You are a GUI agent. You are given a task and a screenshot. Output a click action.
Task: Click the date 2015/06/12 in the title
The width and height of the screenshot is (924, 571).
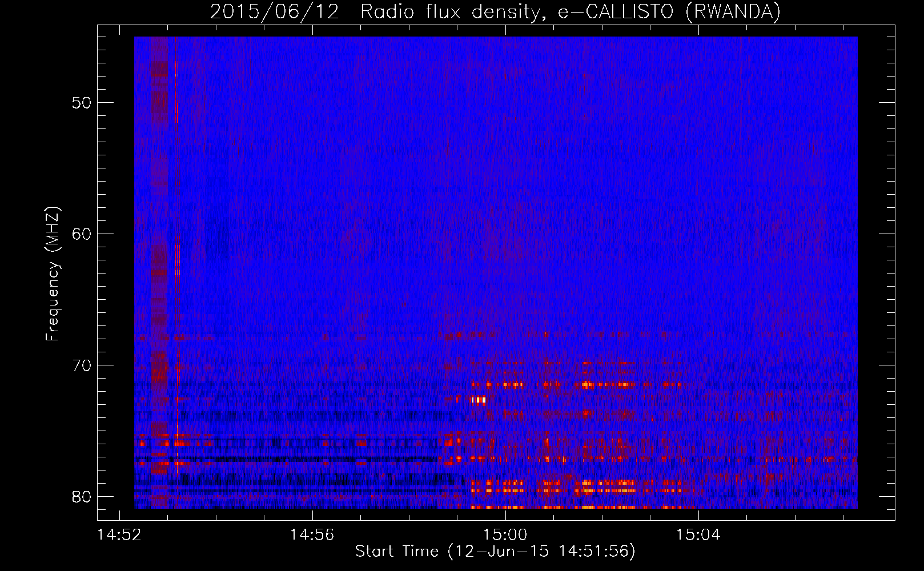click(275, 11)
